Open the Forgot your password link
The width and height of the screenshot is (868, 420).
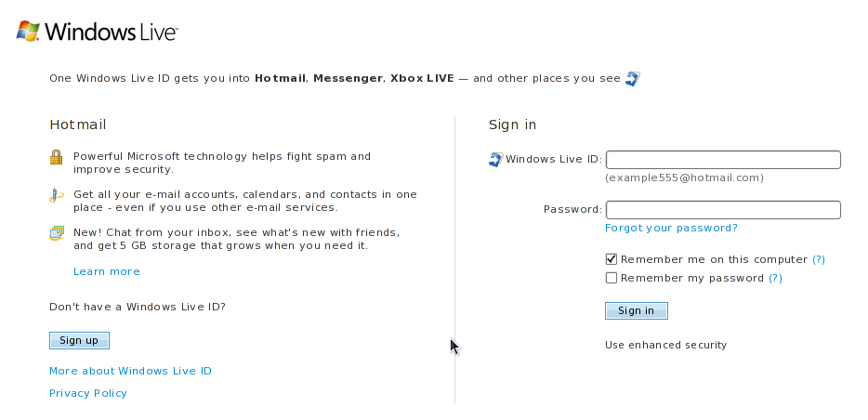tap(671, 228)
